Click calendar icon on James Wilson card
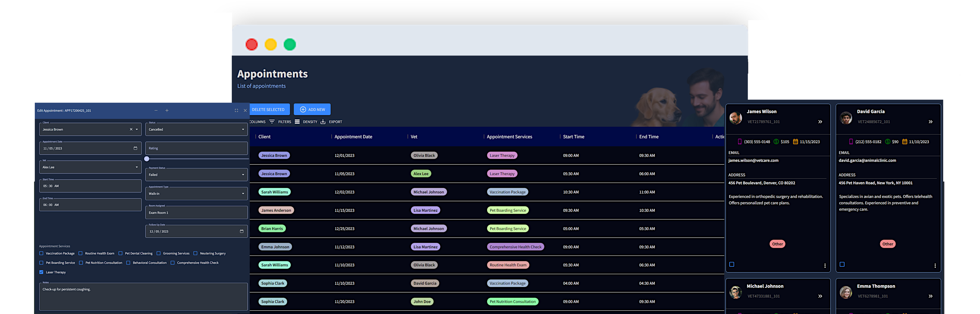This screenshot has height=314, width=980. 796,141
